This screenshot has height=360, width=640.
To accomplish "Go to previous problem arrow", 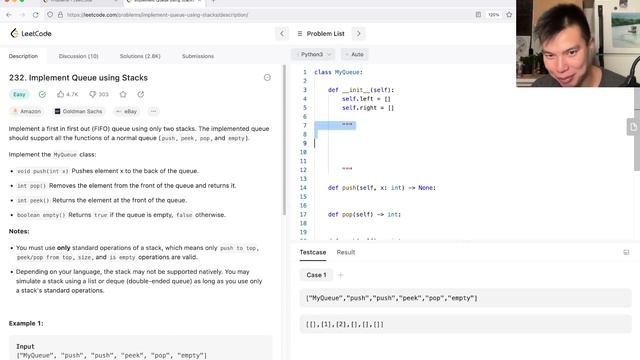I will (x=282, y=33).
